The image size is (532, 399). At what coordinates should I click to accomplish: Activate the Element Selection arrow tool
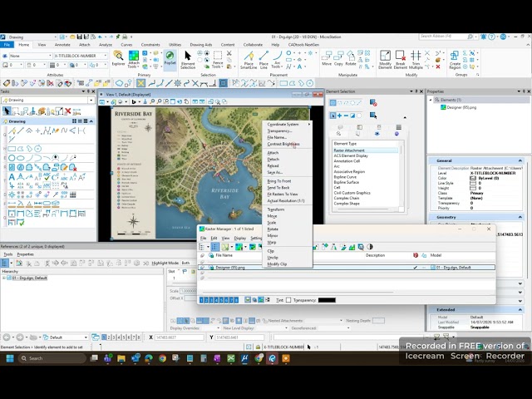tap(188, 59)
